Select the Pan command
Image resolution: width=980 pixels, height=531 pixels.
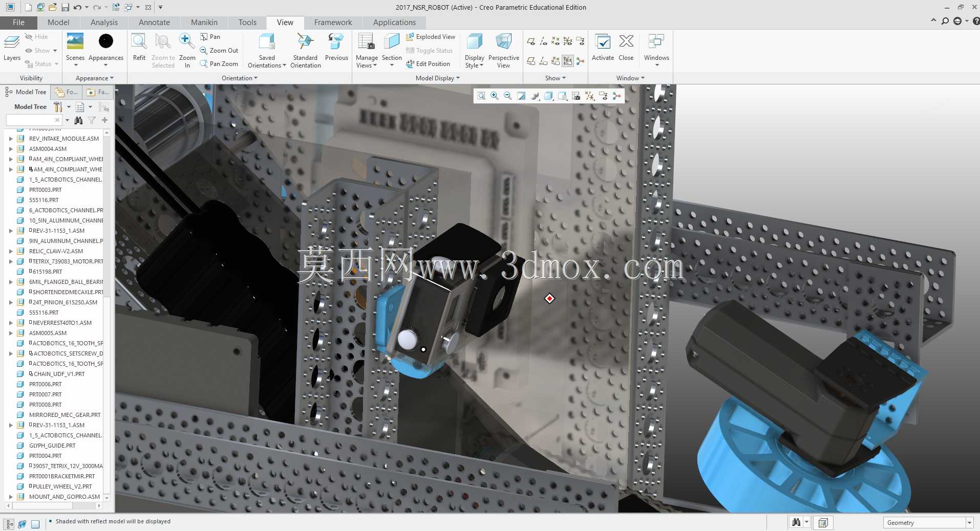coord(210,37)
